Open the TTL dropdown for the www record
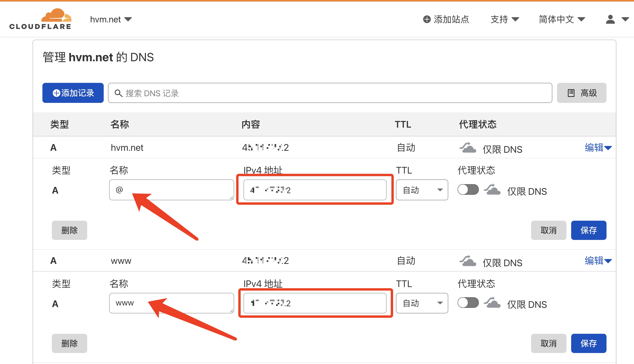Viewport: 634px width, 364px height. pyautogui.click(x=422, y=303)
